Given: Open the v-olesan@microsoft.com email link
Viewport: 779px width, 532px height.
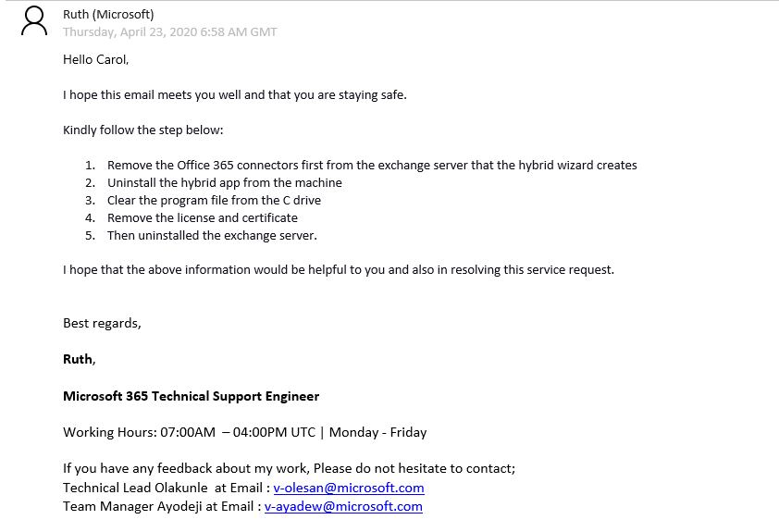Looking at the screenshot, I should pyautogui.click(x=349, y=488).
